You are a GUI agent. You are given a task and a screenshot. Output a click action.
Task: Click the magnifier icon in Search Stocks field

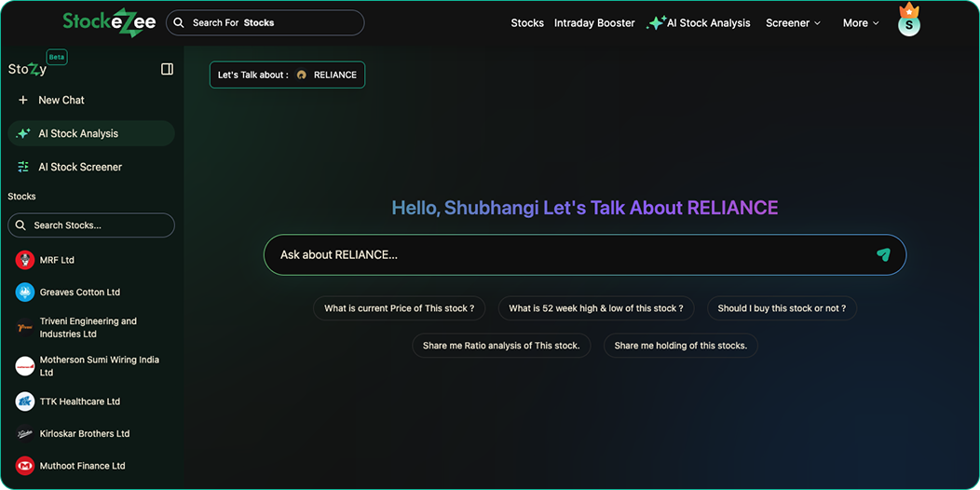tap(20, 225)
